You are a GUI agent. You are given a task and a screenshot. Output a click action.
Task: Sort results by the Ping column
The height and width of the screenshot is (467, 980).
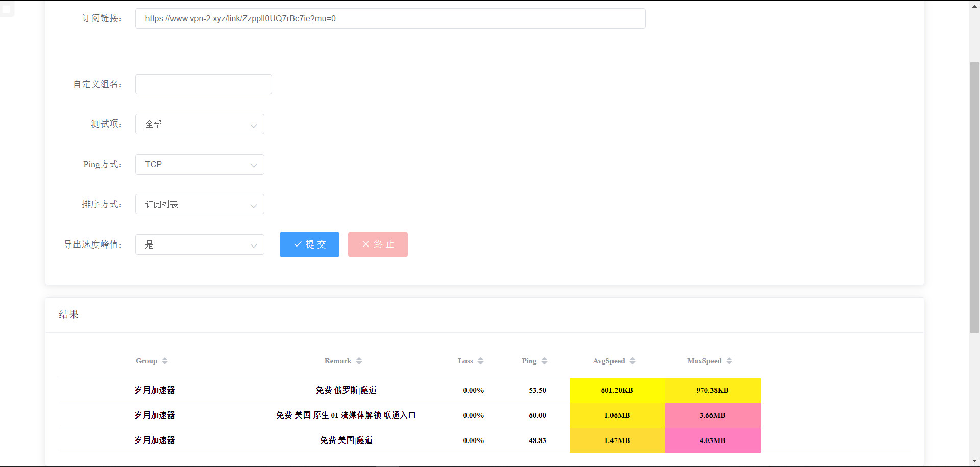click(x=534, y=361)
